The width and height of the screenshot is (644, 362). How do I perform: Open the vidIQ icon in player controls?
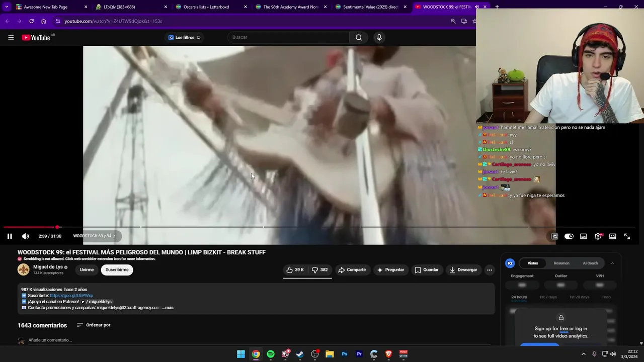pos(554,236)
